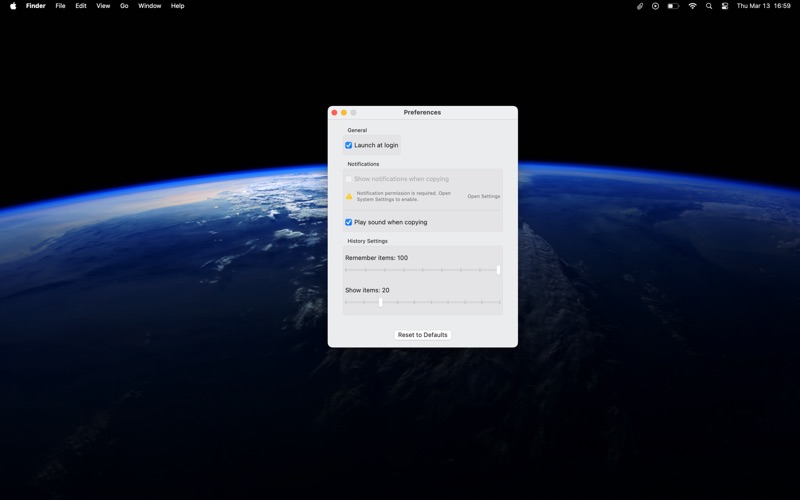Click the Show items slider thumb
The width and height of the screenshot is (800, 500).
(381, 302)
